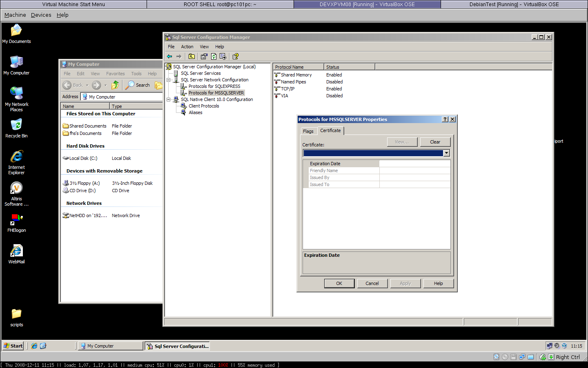Click the Up folder icon in My Computer
This screenshot has height=368, width=588.
pos(115,85)
